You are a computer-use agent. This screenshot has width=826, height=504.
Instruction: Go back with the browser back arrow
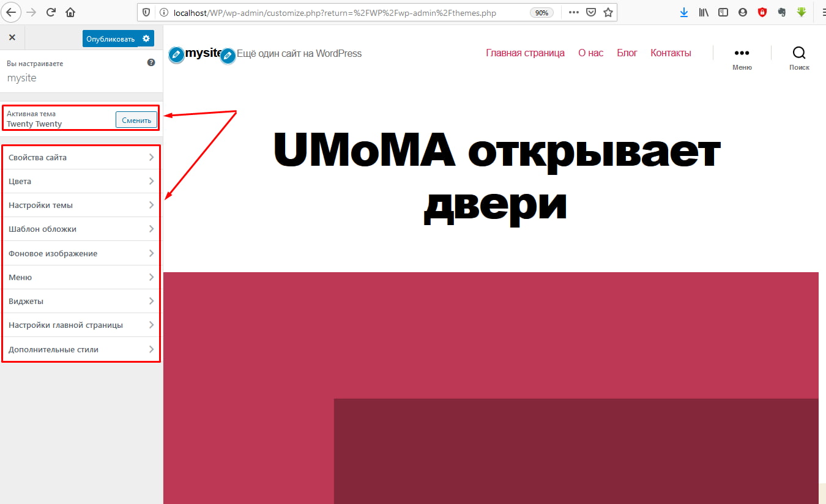coord(11,12)
